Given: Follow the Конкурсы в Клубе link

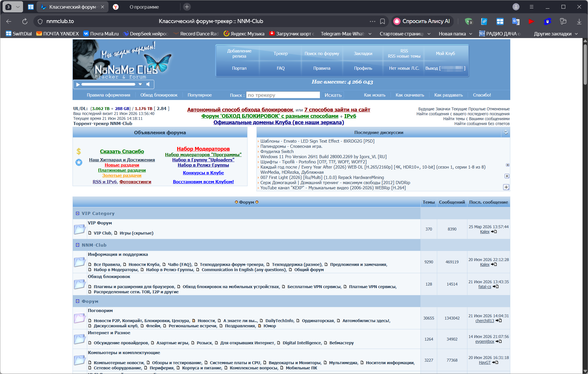Looking at the screenshot, I should click(203, 173).
